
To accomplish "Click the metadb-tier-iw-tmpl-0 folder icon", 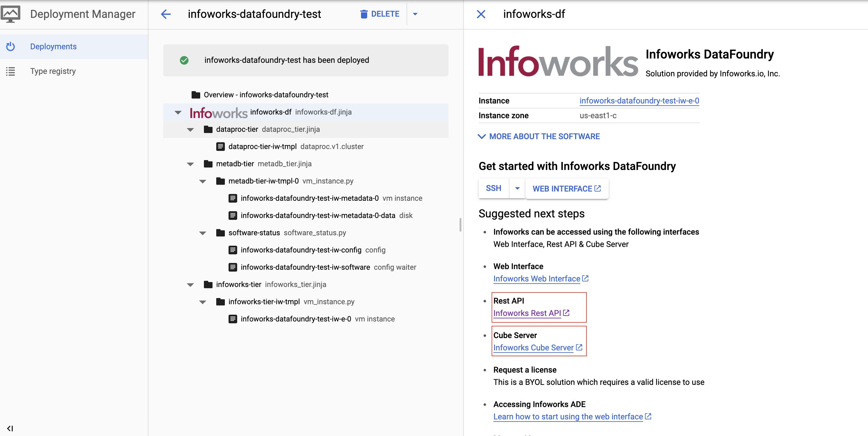I will [220, 181].
